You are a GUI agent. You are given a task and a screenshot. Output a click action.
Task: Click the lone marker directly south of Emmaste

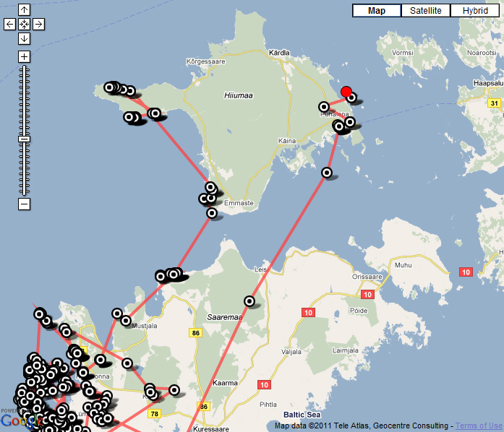(212, 213)
